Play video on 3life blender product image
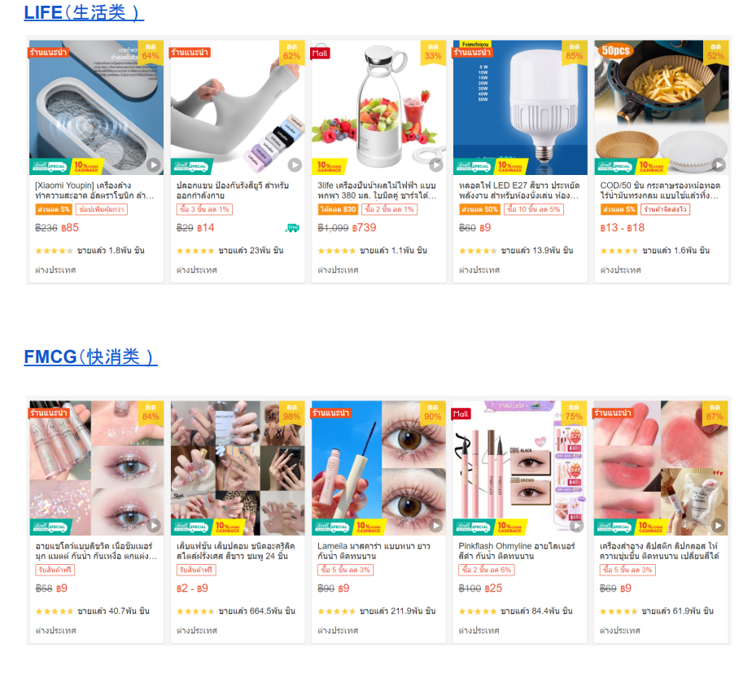Viewport: 752px width, 700px height. click(x=436, y=165)
